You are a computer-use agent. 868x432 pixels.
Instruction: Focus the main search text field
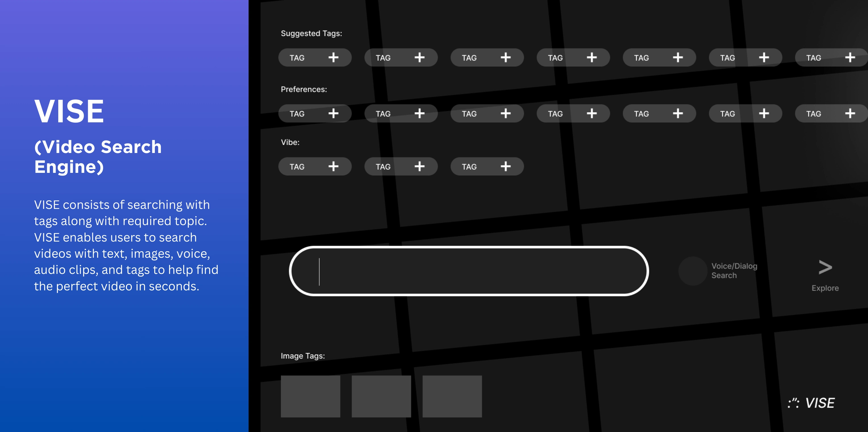point(469,271)
